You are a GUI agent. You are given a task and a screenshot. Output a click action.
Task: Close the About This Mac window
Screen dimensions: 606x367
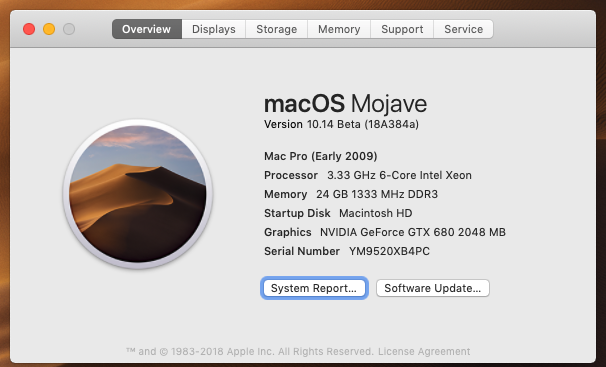[29, 29]
